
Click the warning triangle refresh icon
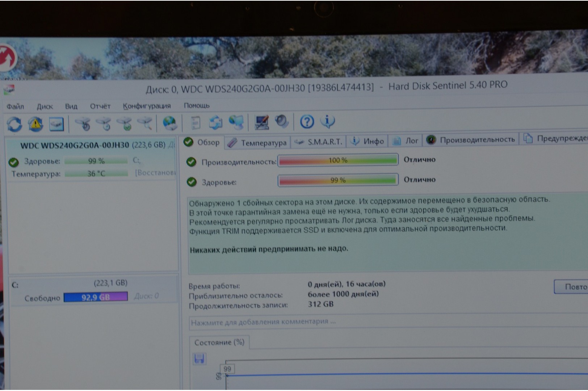[35, 124]
